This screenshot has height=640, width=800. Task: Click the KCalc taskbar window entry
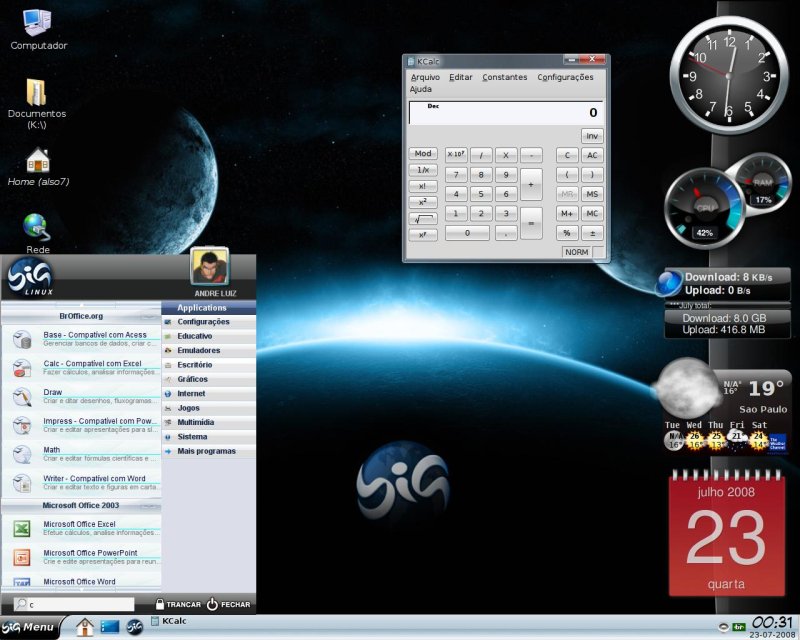point(169,621)
